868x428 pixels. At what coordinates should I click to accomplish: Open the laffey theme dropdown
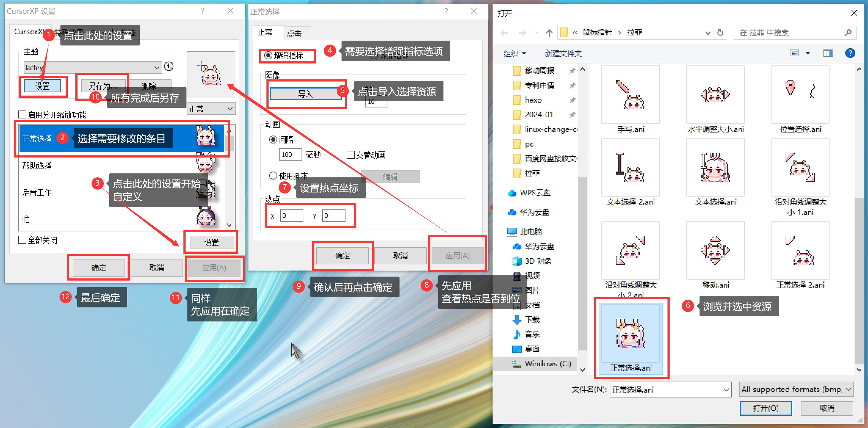coord(156,67)
